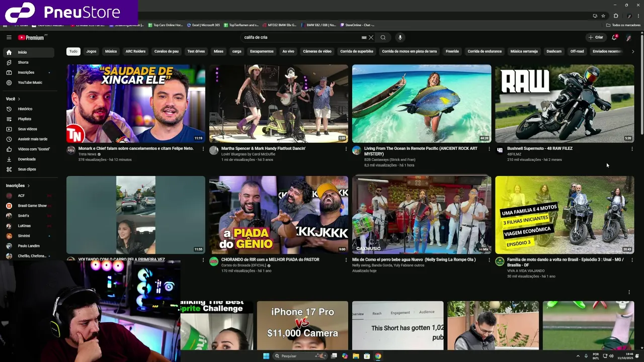Open Cortes do Bruxada channel link
The image size is (644, 362).
(245, 265)
